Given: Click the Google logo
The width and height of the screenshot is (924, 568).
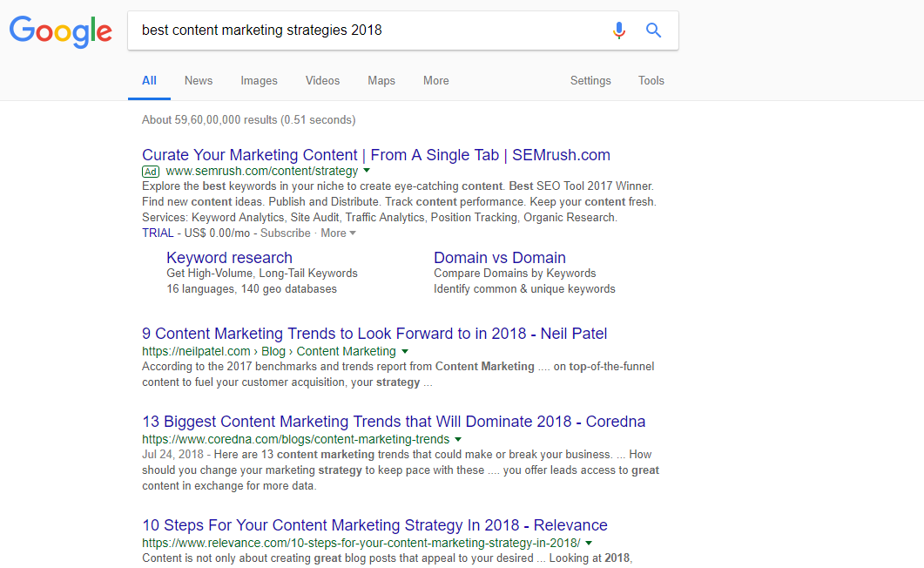Looking at the screenshot, I should (61, 31).
